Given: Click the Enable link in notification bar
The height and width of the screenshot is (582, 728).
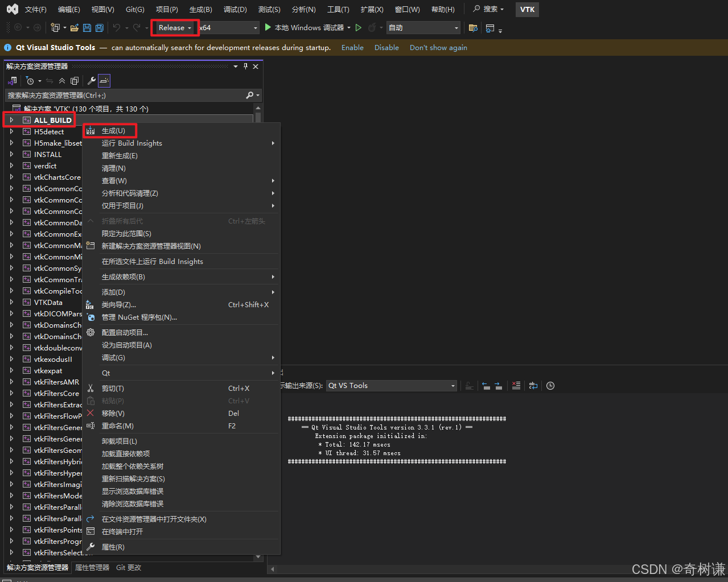Looking at the screenshot, I should point(352,48).
